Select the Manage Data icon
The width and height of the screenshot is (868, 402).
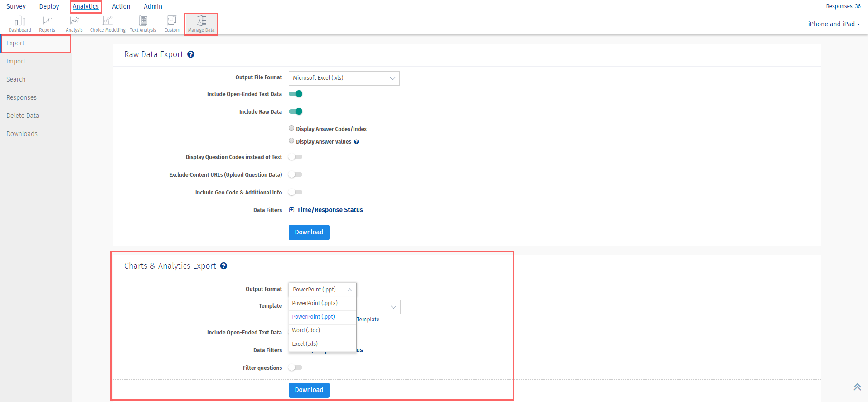click(x=201, y=21)
